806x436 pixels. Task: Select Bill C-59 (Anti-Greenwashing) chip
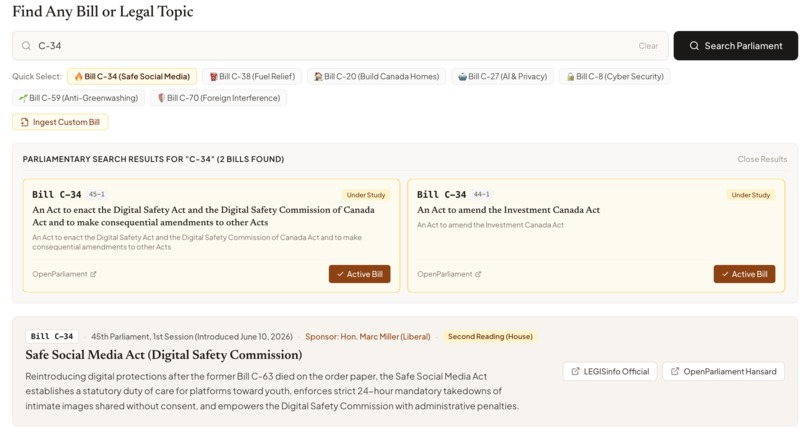coord(78,98)
